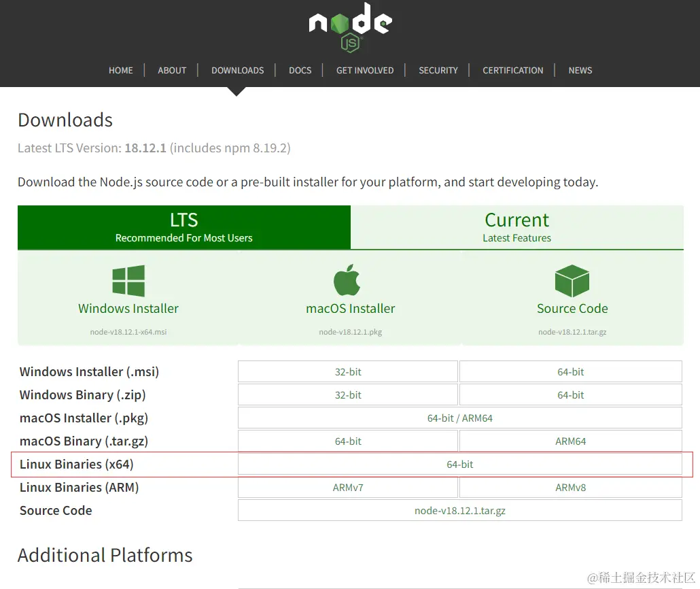
Task: Switch to the Current Latest Features tab
Action: (x=517, y=227)
